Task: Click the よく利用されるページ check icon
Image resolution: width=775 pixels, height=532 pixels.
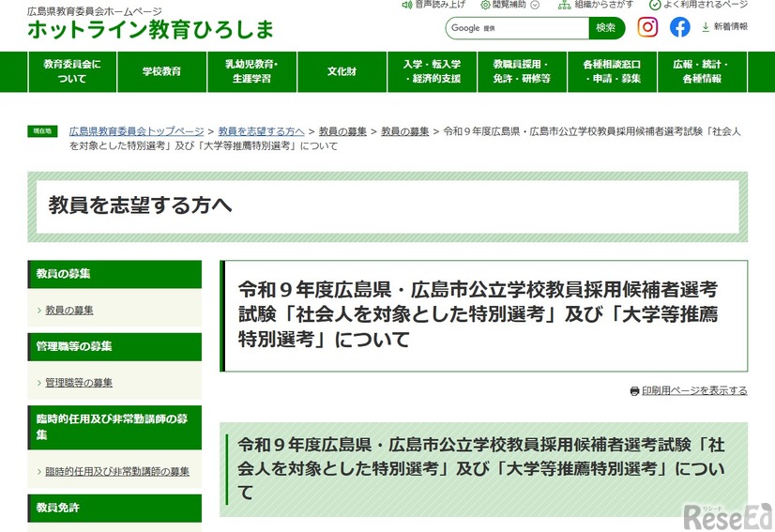Action: point(655,5)
